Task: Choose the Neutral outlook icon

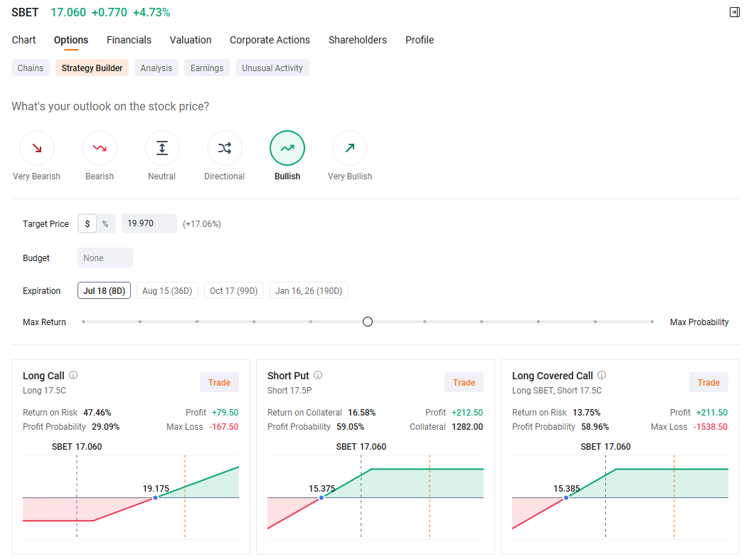Action: click(x=161, y=148)
